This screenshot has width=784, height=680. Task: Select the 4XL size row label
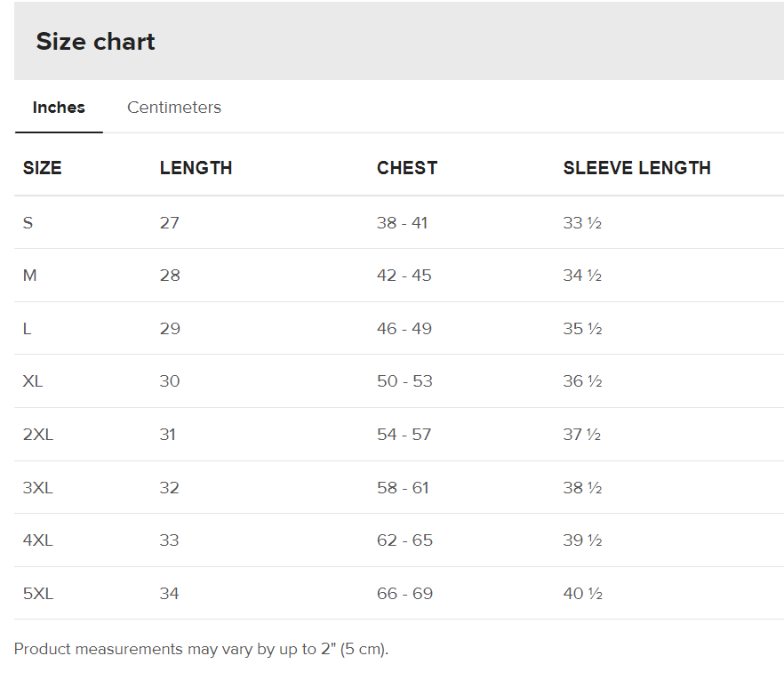[x=38, y=540]
